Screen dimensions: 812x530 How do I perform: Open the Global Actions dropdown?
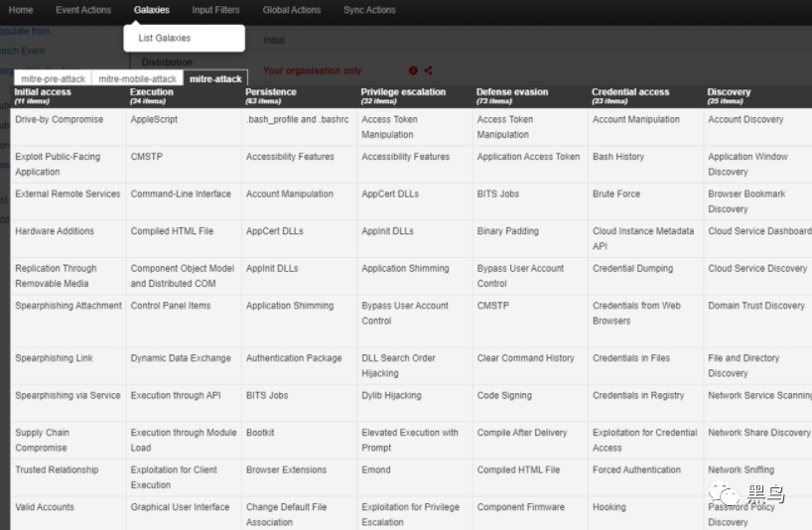[292, 10]
